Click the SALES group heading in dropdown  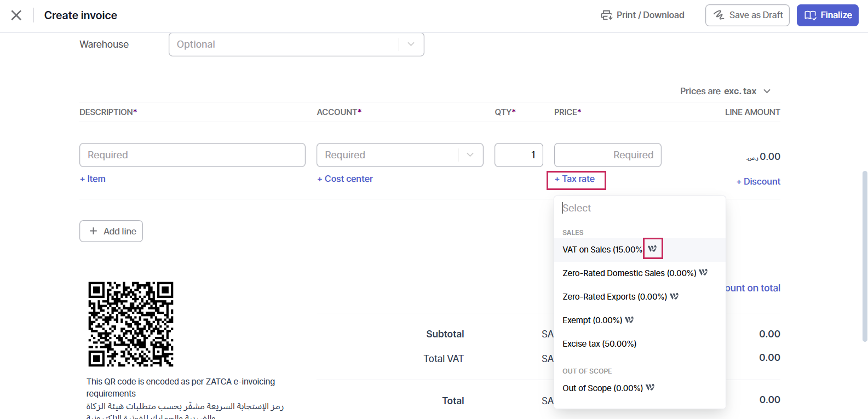pos(573,232)
